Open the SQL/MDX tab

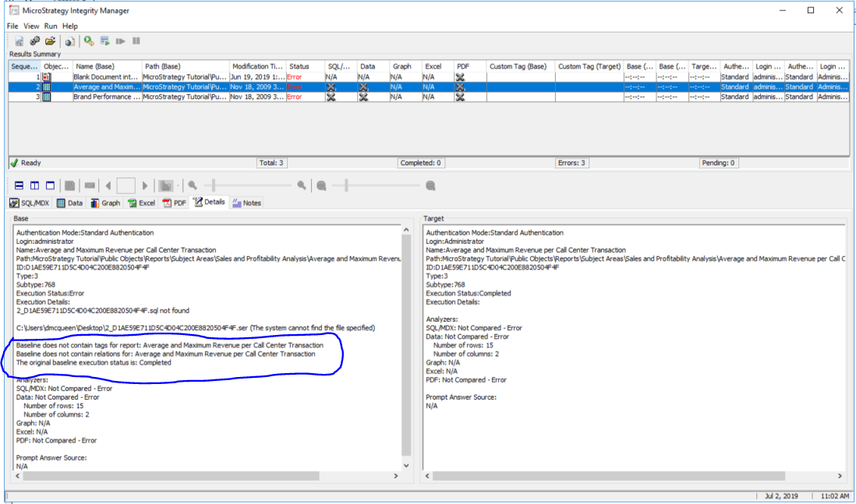(x=30, y=203)
